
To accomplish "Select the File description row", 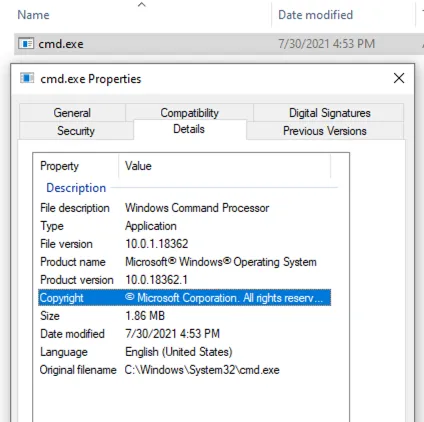I will [x=185, y=208].
